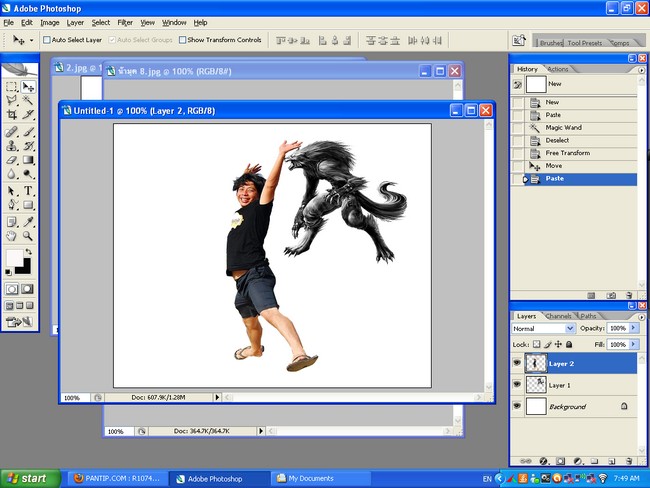The image size is (650, 488).
Task: Create a new layer from Layers panel footer
Action: (x=611, y=461)
